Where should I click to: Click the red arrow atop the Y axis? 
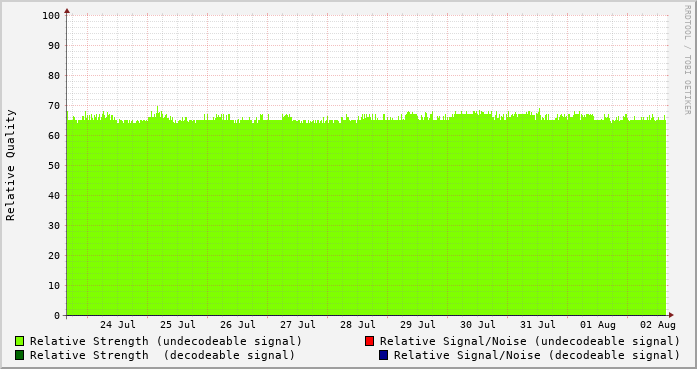coord(67,11)
